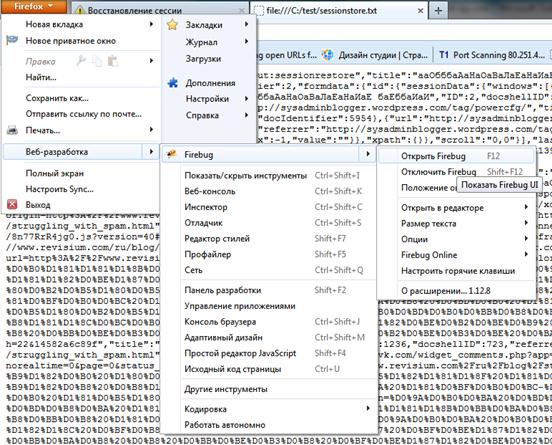Open Консоль браузера menu item
The image size is (552, 445).
coord(269,322)
